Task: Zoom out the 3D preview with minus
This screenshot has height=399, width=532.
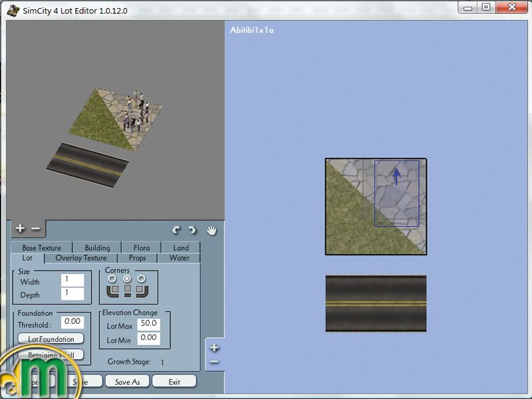Action: 35,228
